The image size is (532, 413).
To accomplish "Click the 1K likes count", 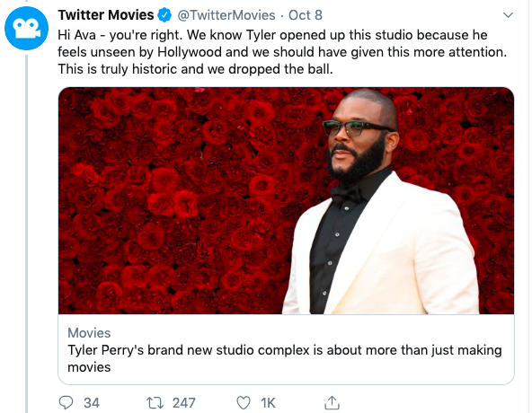I will 268,403.
